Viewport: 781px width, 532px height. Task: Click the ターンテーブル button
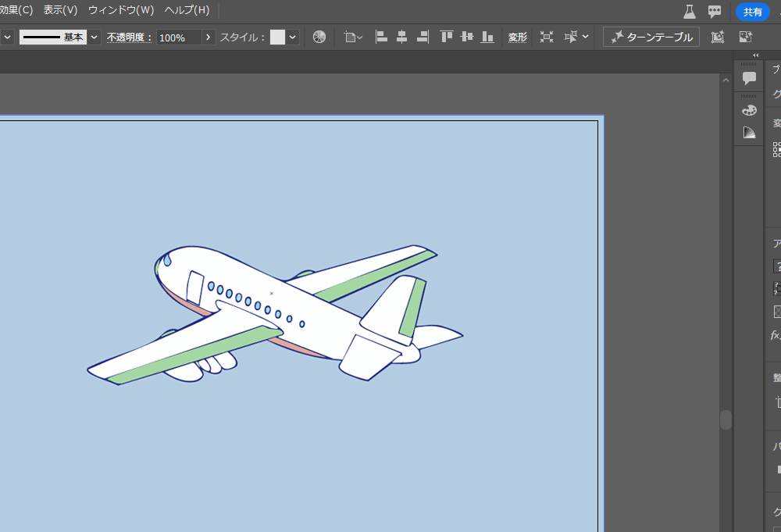click(651, 37)
